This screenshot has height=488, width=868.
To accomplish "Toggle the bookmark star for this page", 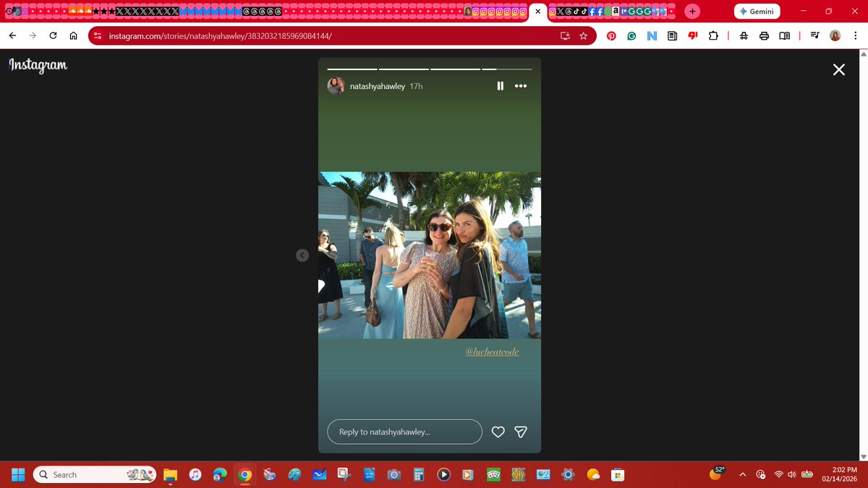I will 583,35.
